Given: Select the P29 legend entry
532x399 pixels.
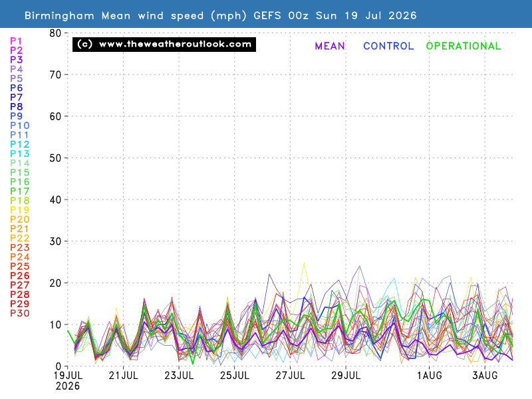Looking at the screenshot, I should click(20, 304).
